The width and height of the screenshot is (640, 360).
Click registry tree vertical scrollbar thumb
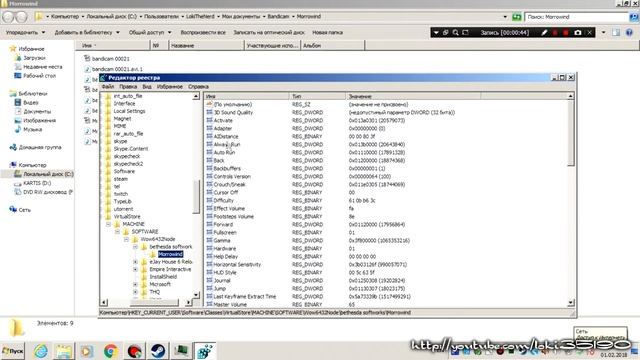(196, 196)
